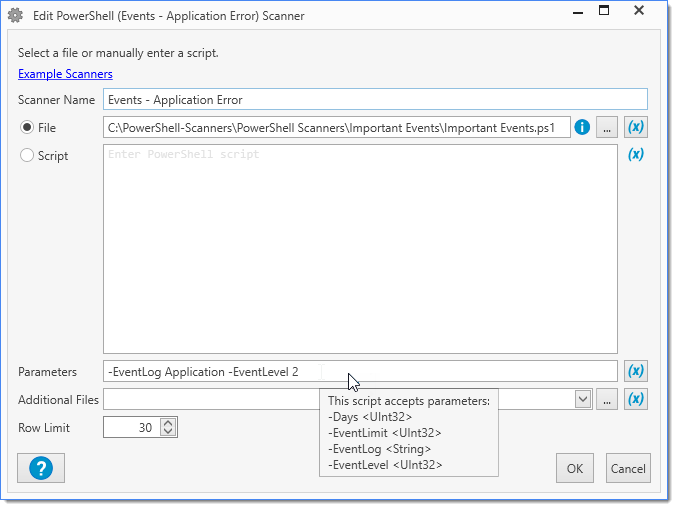
Task: Open help with the question mark button
Action: pos(41,468)
